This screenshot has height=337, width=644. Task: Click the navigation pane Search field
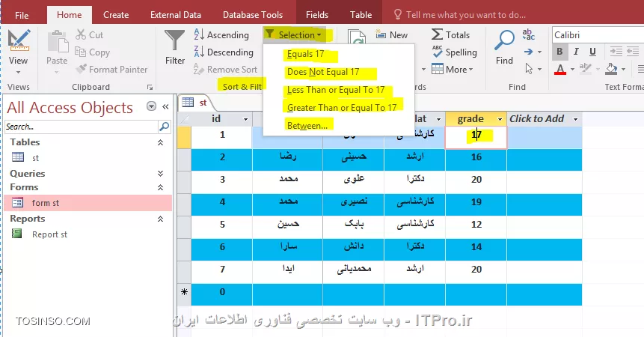[82, 127]
